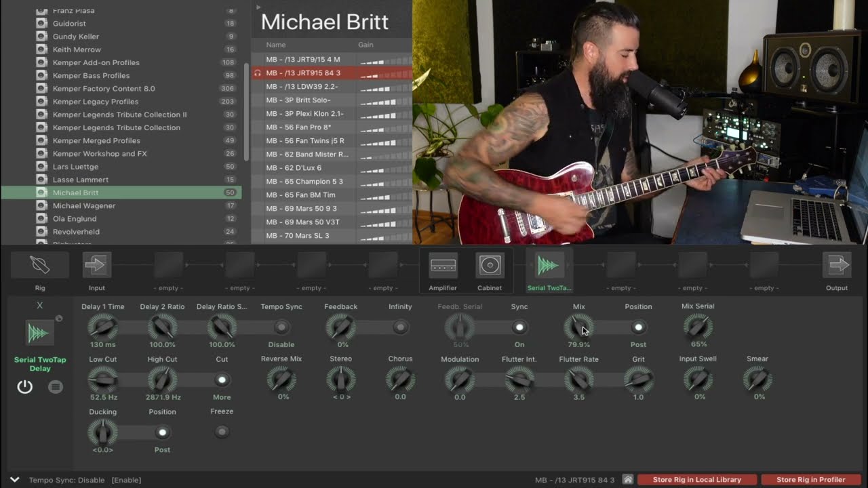
Task: Select the Serial TwoTap delay slot in chain
Action: (549, 265)
